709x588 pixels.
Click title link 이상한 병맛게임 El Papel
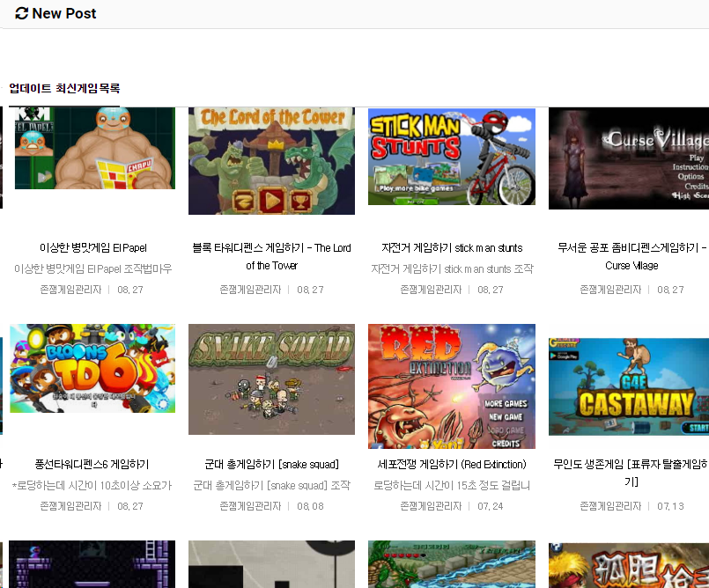pyautogui.click(x=93, y=247)
